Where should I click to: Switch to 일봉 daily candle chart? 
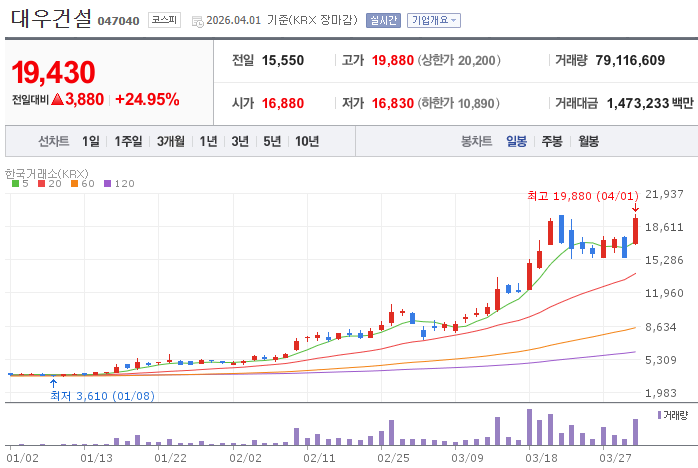coord(516,142)
